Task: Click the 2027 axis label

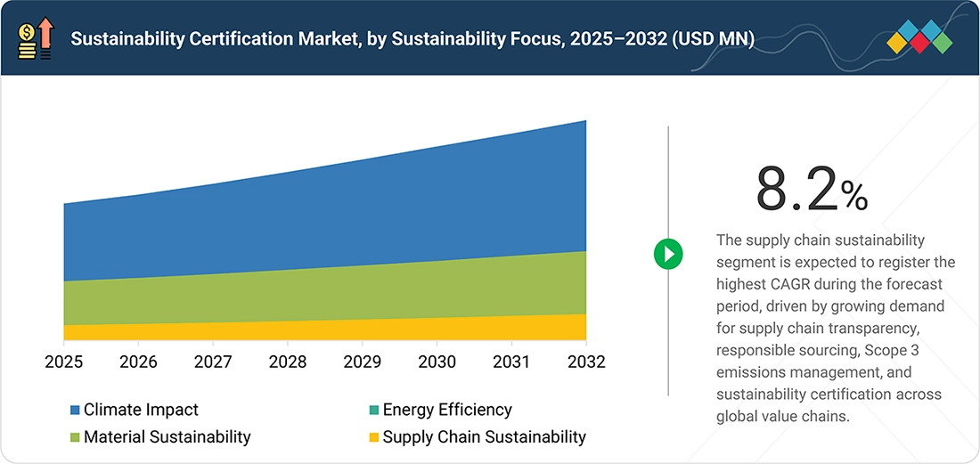Action: (x=213, y=362)
